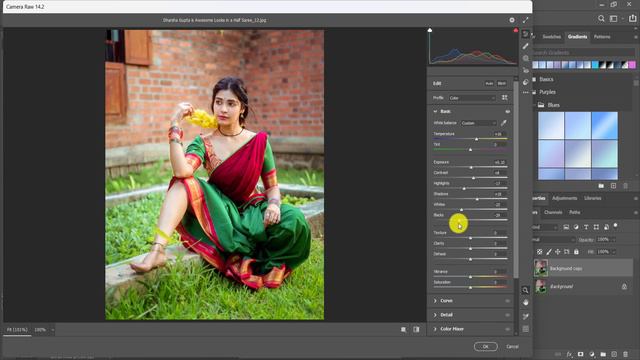
Task: Switch to the Libraries tab
Action: (x=593, y=198)
